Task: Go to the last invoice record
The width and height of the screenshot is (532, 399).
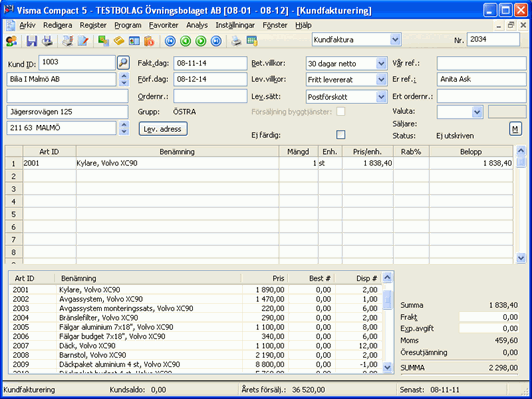Action: [216, 41]
